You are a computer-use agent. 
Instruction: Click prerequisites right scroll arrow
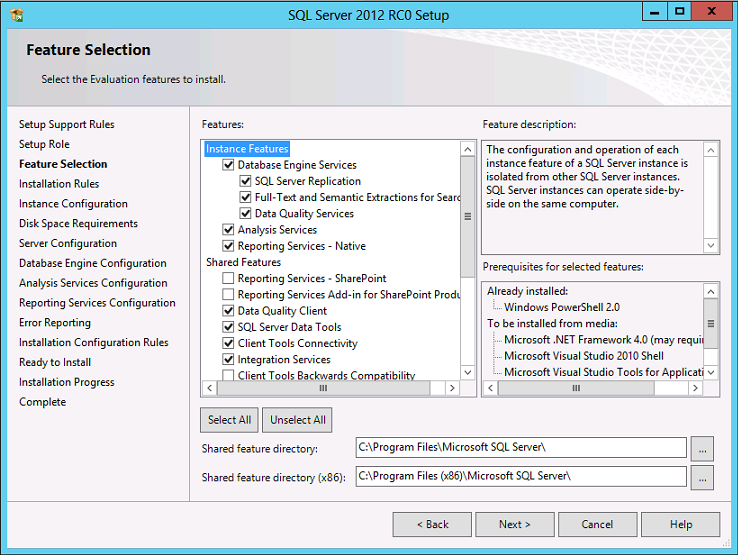[696, 388]
